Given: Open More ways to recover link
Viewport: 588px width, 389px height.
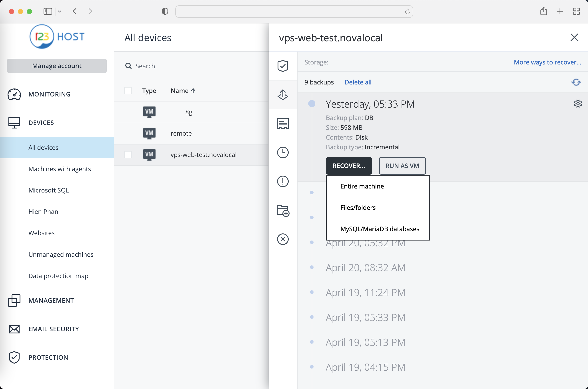Looking at the screenshot, I should (x=547, y=62).
